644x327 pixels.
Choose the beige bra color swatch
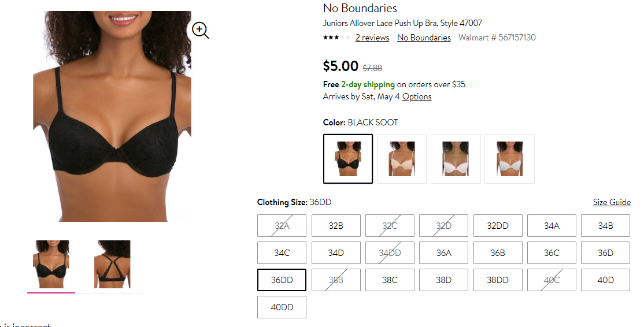click(x=402, y=159)
